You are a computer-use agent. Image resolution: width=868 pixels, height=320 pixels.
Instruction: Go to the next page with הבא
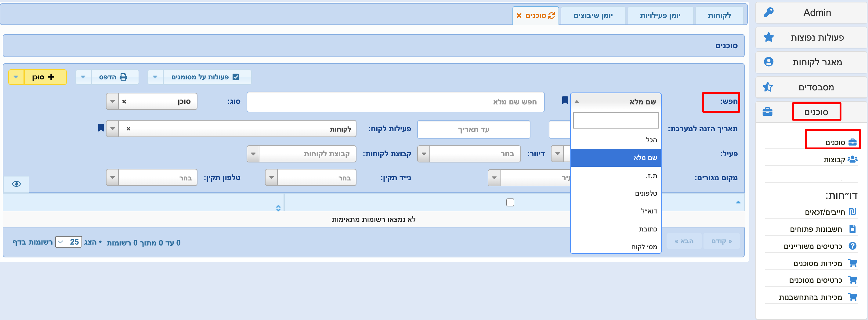pos(684,241)
